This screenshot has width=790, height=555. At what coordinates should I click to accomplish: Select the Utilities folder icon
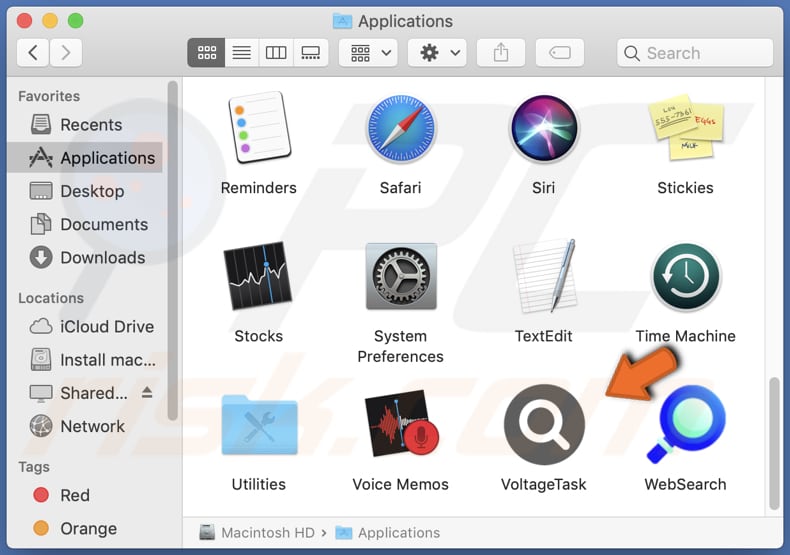click(x=259, y=425)
